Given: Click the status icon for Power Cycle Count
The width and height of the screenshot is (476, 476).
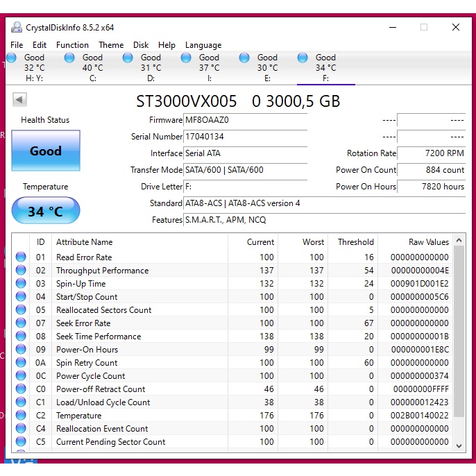Looking at the screenshot, I should click(21, 376).
